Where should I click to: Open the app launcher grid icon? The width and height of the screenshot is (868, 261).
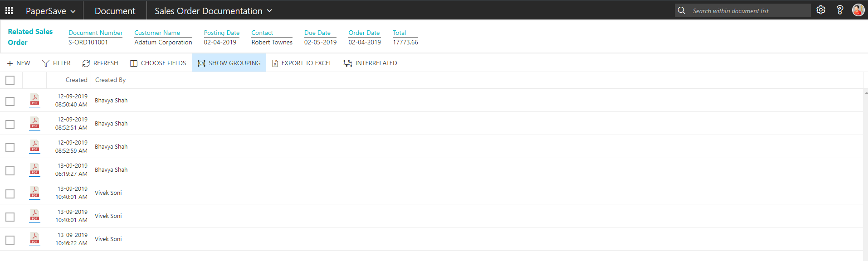tap(9, 10)
